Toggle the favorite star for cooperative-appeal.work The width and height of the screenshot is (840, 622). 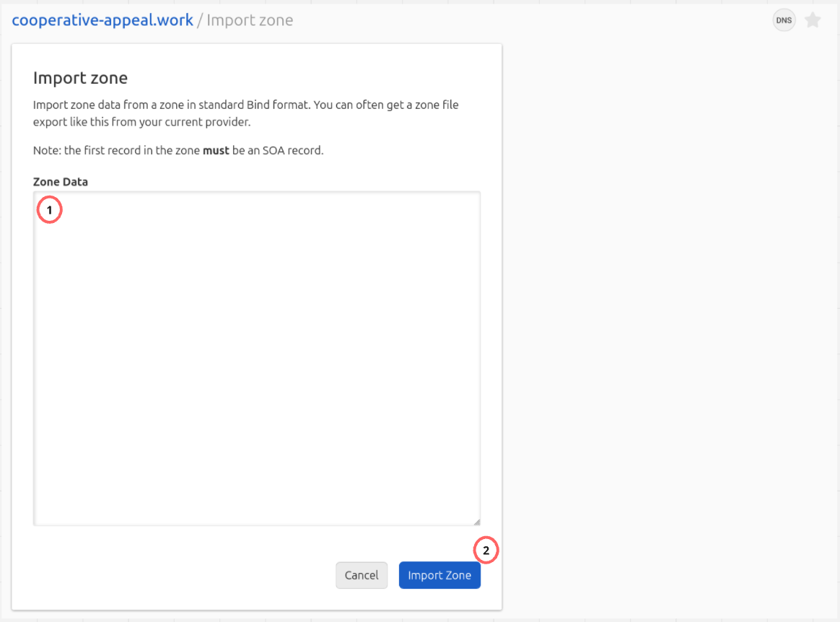(x=813, y=20)
